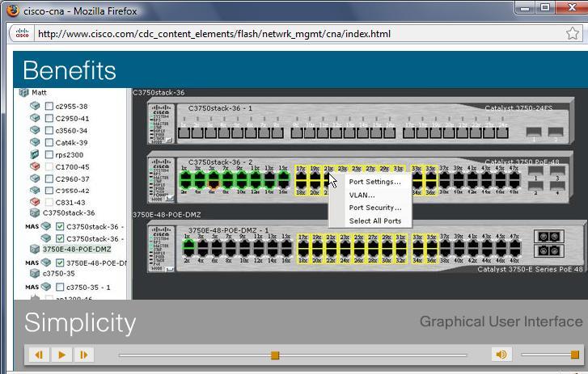Click the red C831-43 router icon
The height and width of the screenshot is (374, 588).
(35, 202)
